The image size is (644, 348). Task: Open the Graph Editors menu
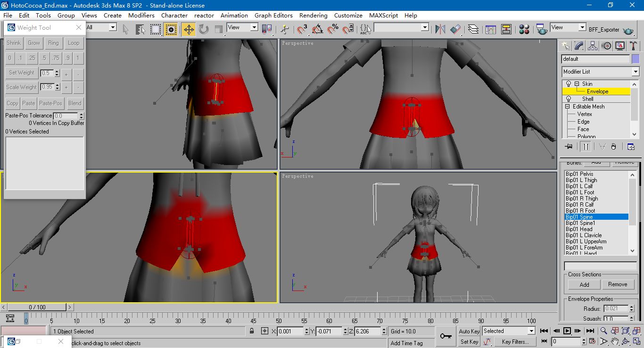coord(273,15)
